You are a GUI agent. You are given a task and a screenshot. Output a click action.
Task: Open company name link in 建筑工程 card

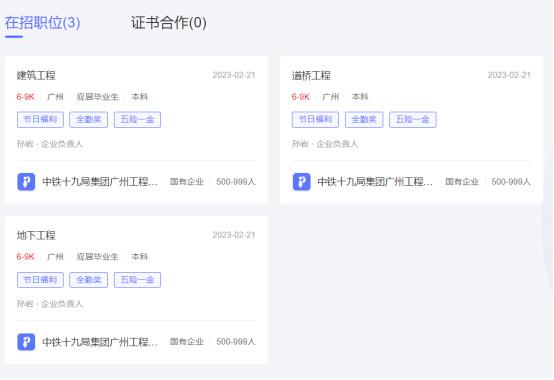click(x=100, y=182)
